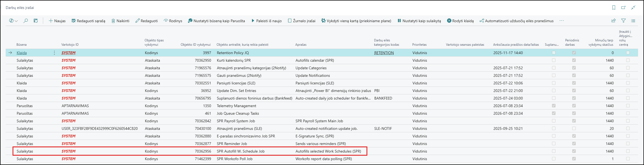This screenshot has width=644, height=165.
Task: Open row menu dots for Klaida row
Action: tap(54, 53)
